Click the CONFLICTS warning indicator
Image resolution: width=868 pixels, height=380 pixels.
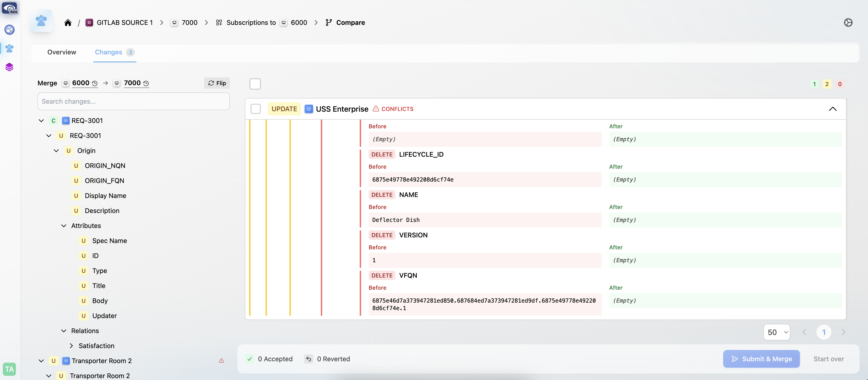click(393, 109)
